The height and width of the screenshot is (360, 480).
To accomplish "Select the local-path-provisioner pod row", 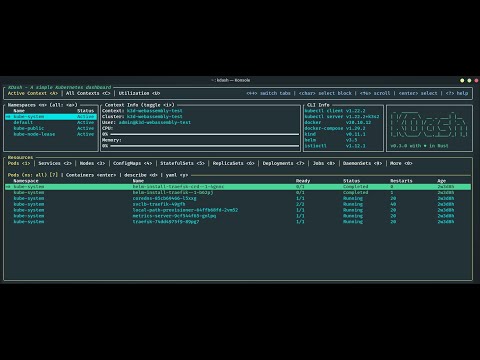I will pyautogui.click(x=238, y=210).
